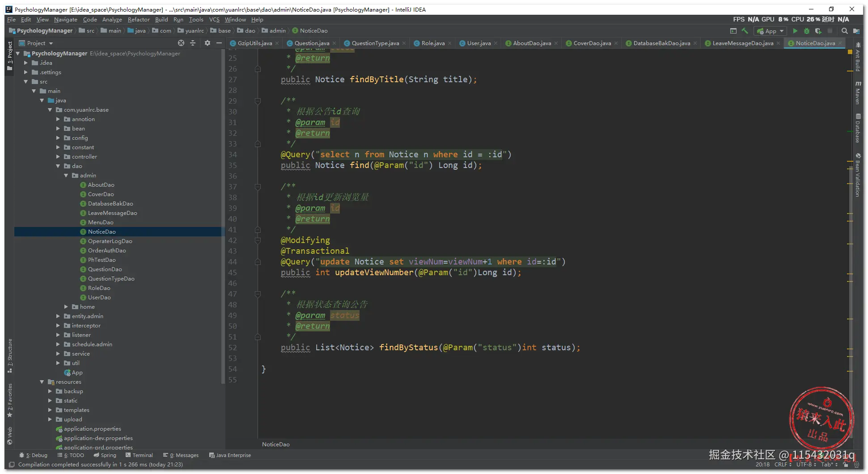Toggle fold on updateViewNumber Javadoc comment
868x474 pixels.
pos(258,187)
